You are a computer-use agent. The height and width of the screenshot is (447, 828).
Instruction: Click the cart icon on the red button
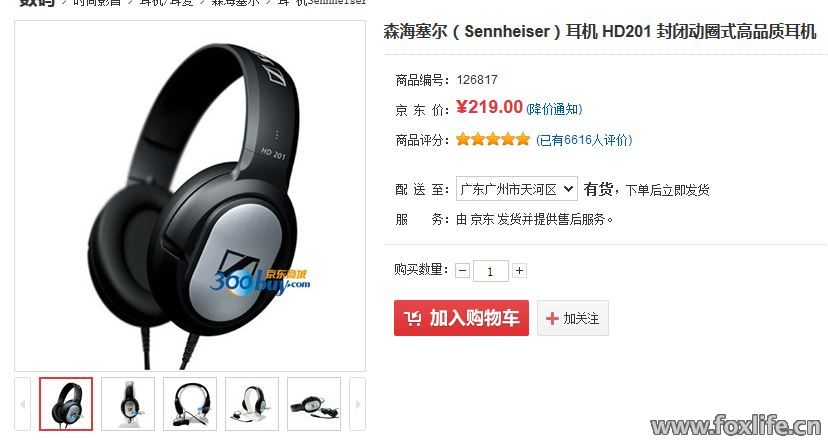[413, 319]
